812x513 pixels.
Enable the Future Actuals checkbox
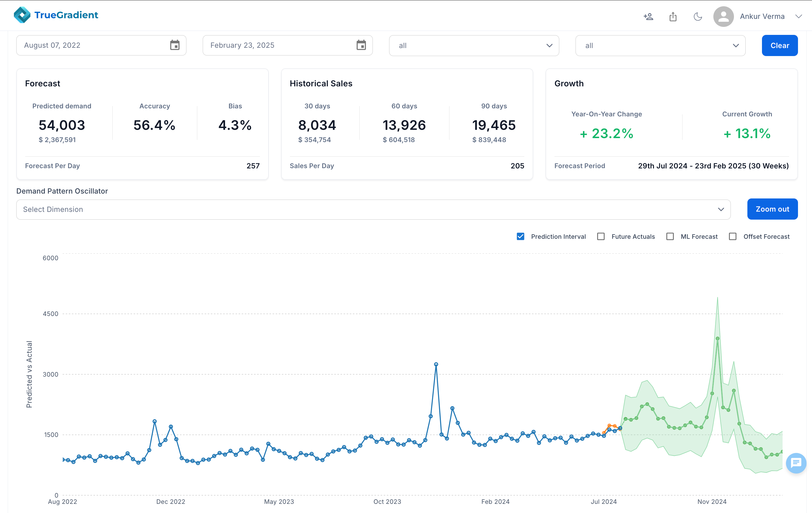[601, 236]
